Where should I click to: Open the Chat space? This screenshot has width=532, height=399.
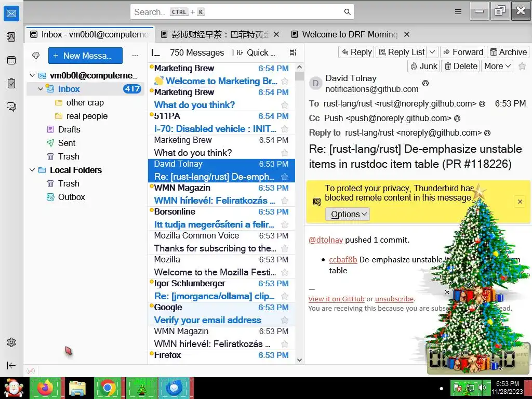pos(11,107)
